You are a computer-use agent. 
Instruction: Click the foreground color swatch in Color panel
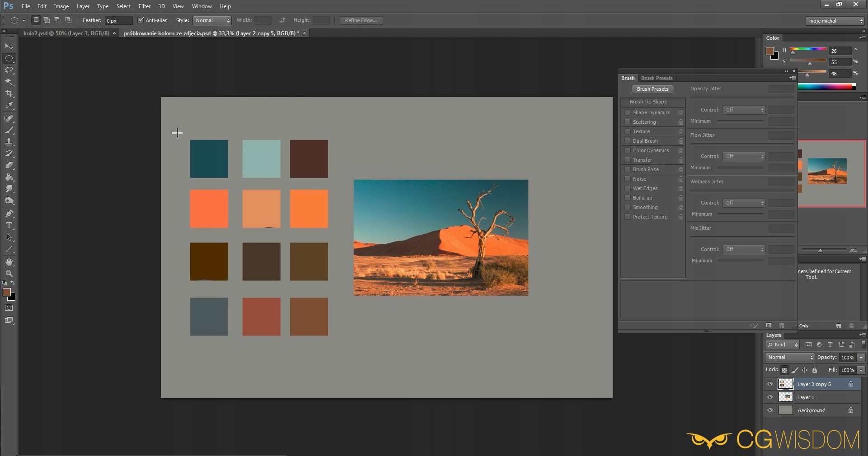770,51
